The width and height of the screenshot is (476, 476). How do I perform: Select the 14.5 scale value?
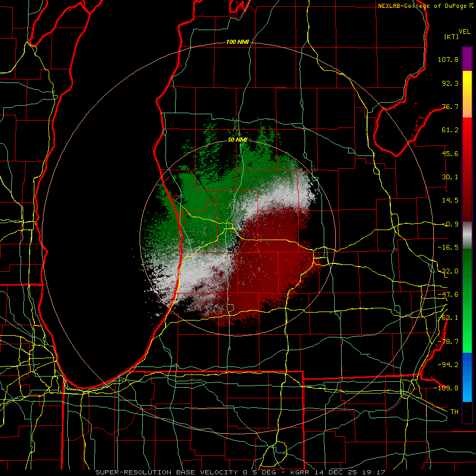[450, 200]
